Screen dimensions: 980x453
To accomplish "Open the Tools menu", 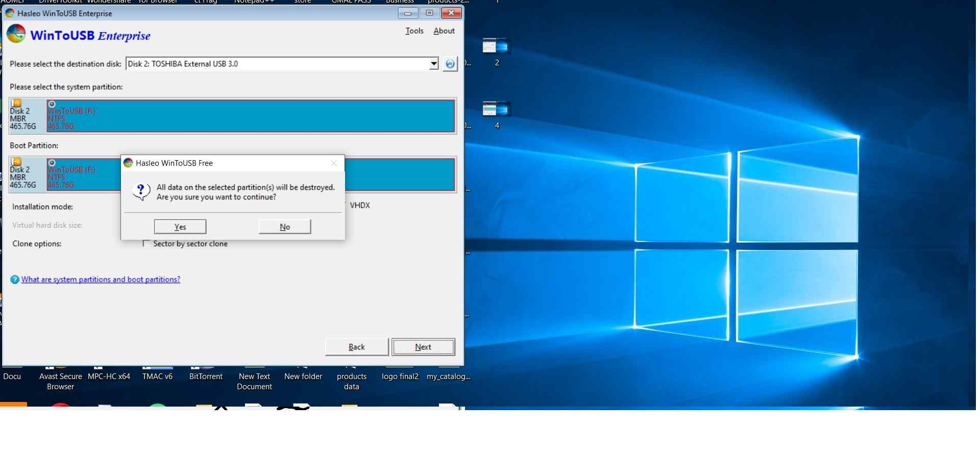I will 414,31.
